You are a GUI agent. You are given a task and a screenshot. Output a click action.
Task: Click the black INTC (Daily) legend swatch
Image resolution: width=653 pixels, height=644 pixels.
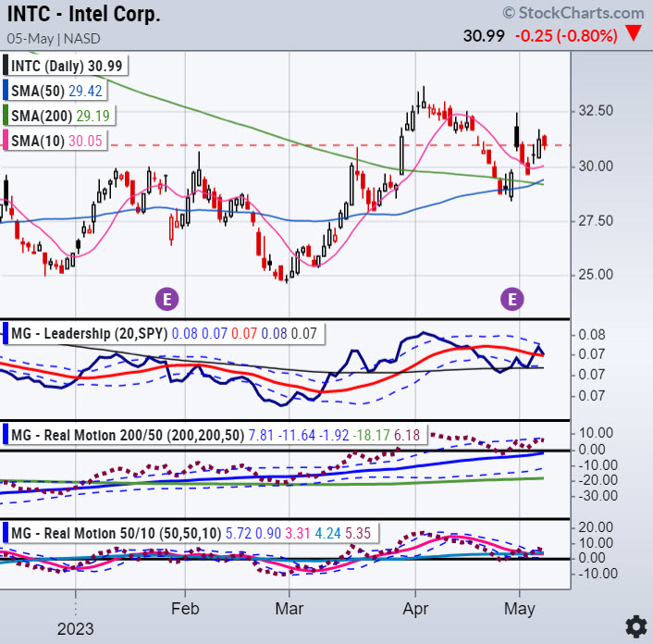click(7, 66)
